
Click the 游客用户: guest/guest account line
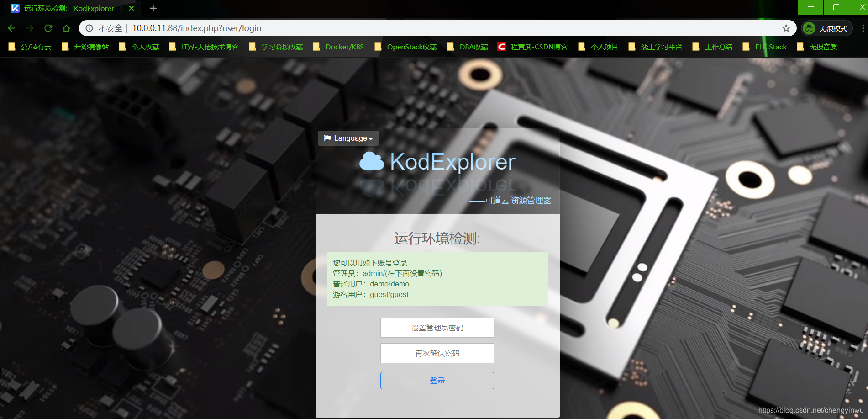tap(370, 294)
